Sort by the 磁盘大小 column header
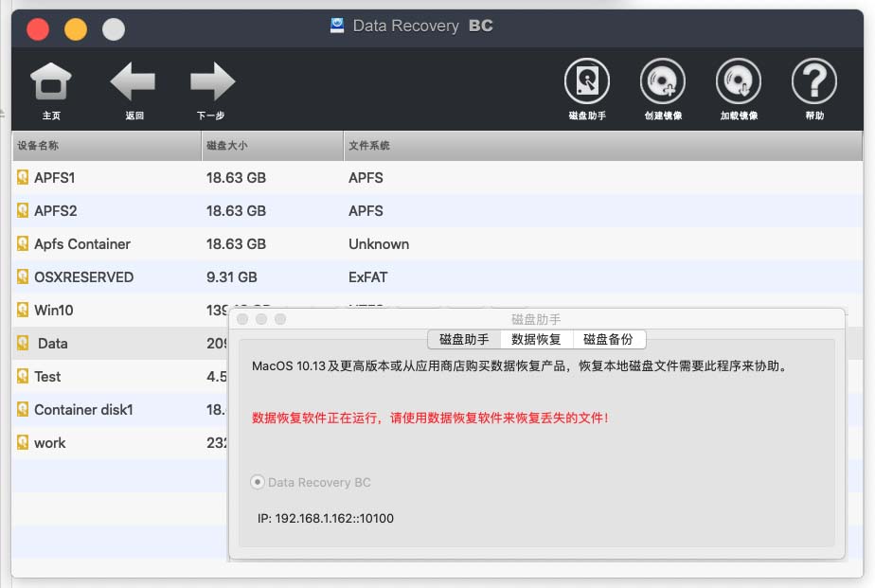 [273, 146]
